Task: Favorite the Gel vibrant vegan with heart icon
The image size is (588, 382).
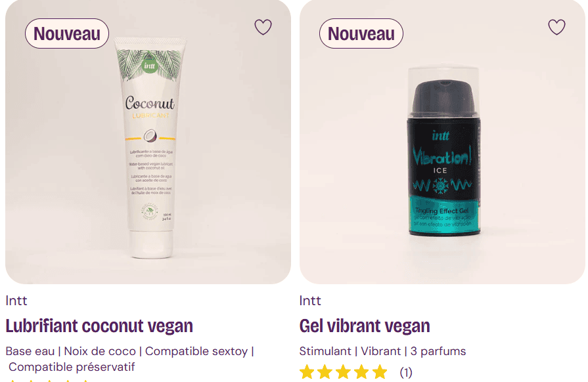Action: point(556,27)
